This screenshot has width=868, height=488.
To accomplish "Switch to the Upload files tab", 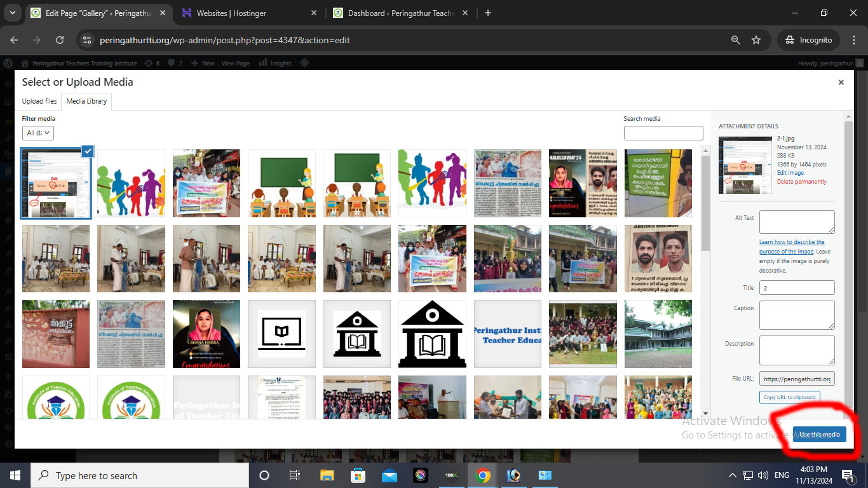I will tap(39, 101).
